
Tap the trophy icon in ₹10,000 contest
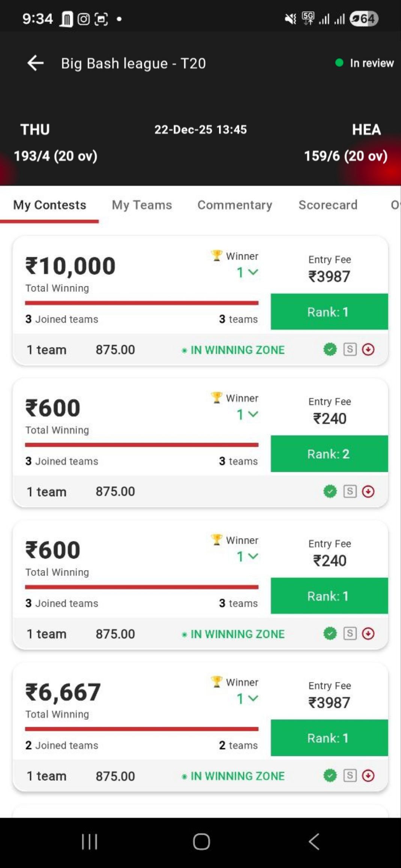pos(216,256)
